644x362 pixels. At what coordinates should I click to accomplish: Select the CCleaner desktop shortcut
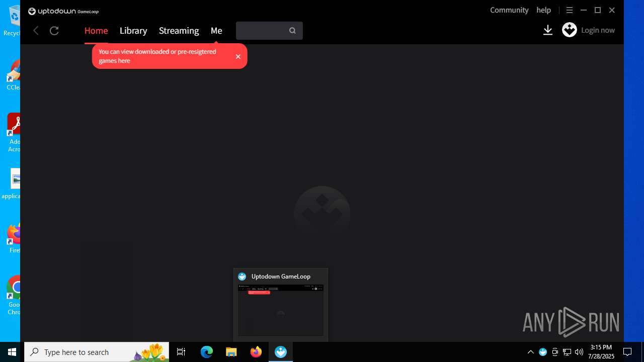click(x=13, y=75)
